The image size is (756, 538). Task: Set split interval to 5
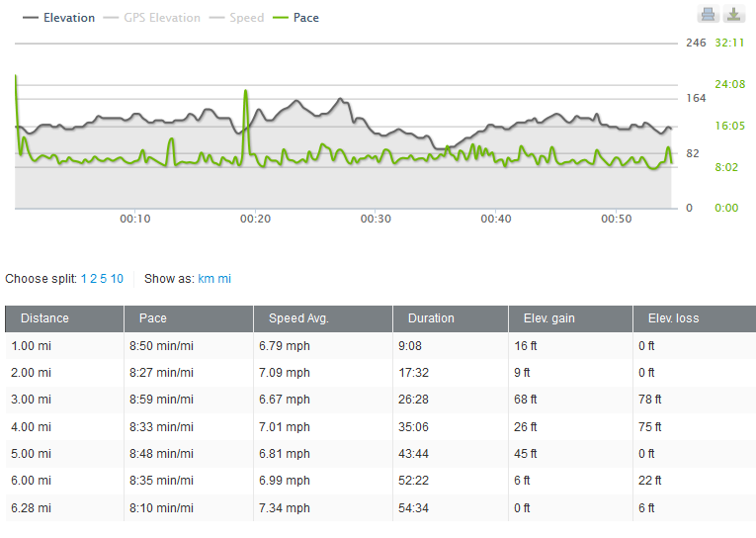103,279
